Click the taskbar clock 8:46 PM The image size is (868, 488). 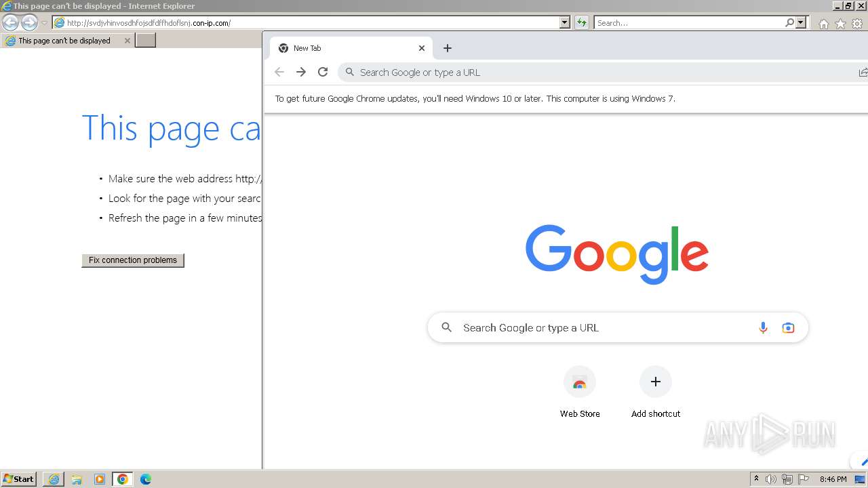point(833,479)
